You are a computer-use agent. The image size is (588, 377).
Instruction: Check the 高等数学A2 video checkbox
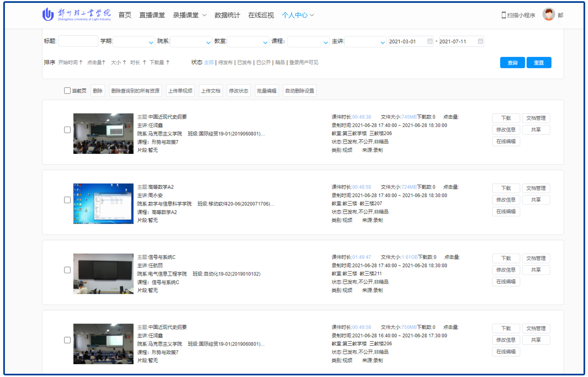click(x=67, y=200)
